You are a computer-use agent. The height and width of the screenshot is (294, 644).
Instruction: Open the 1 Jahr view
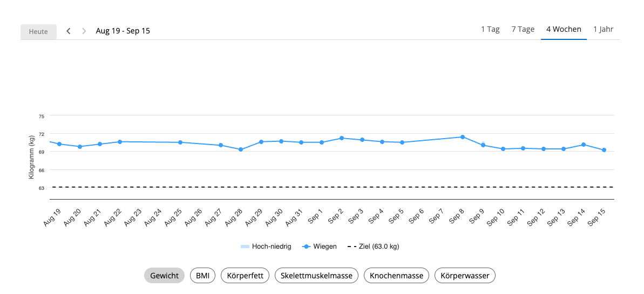[x=603, y=30]
